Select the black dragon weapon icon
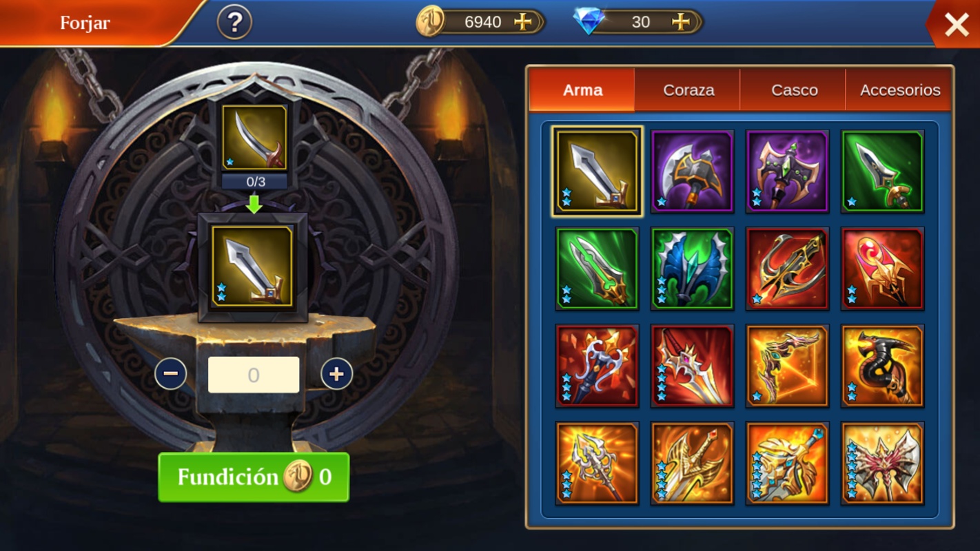The image size is (980, 551). [882, 366]
